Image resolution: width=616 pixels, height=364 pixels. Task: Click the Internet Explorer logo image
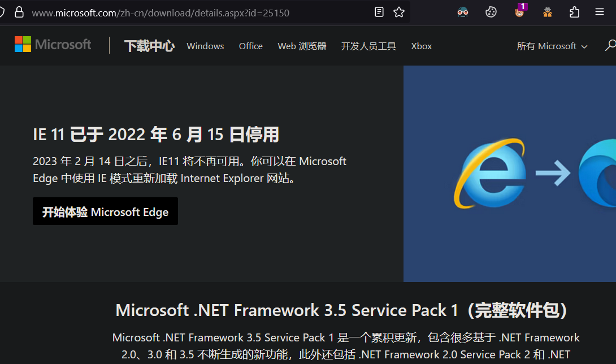tap(490, 173)
